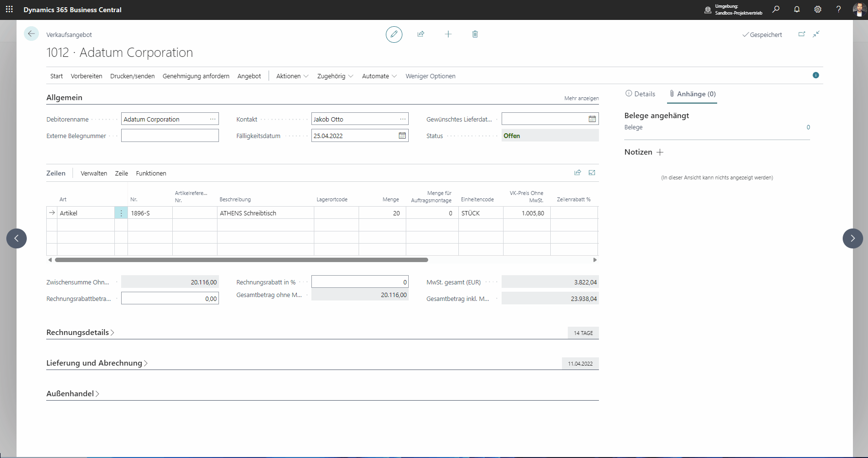Viewport: 868px width, 458px height.
Task: Go to previous record arrow
Action: (17, 238)
